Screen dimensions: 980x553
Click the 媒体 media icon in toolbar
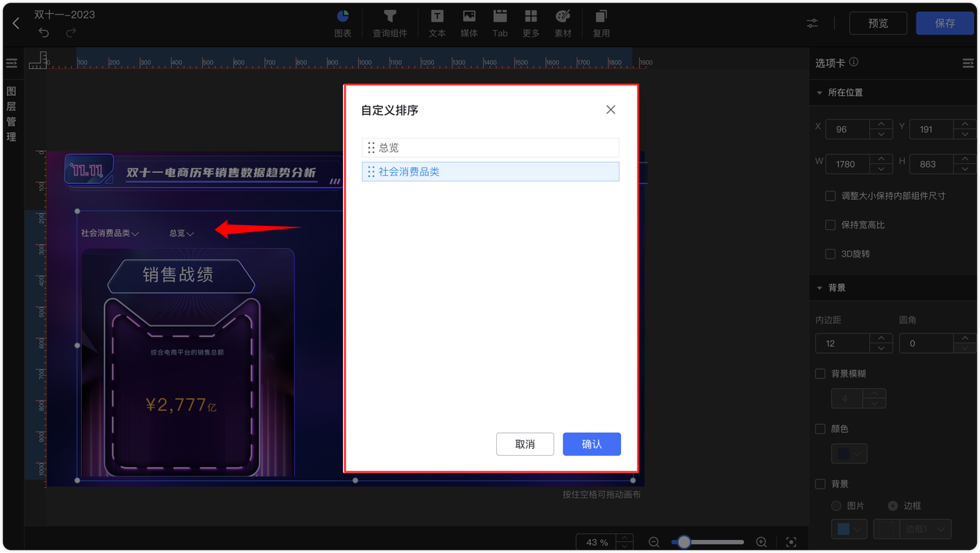469,22
